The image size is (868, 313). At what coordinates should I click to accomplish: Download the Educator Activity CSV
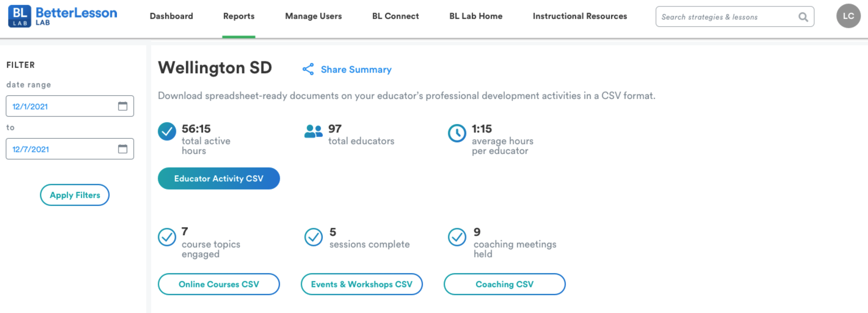coord(219,179)
